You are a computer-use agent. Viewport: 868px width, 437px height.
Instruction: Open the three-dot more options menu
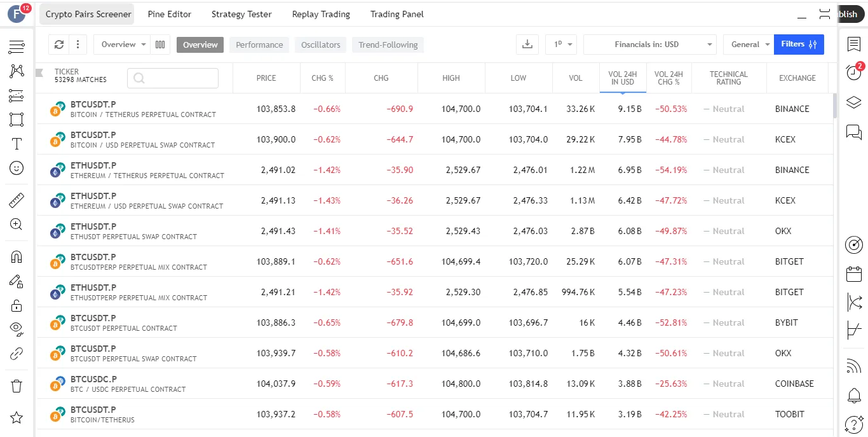coord(78,45)
